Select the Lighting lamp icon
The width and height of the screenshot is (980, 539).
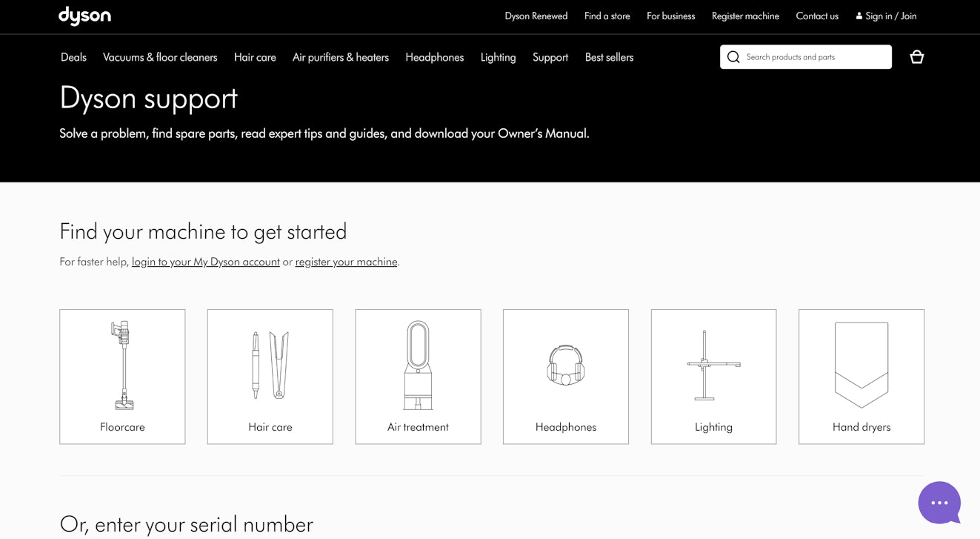713,366
